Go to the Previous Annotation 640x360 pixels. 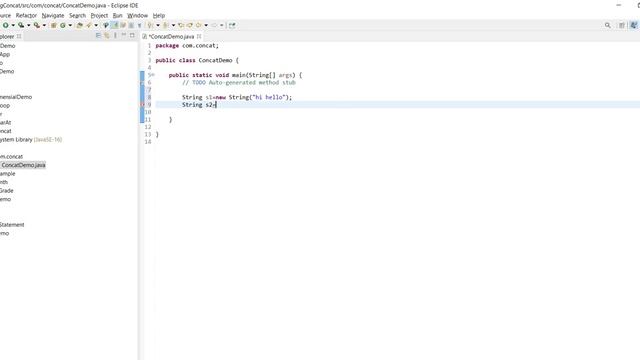(165, 25)
